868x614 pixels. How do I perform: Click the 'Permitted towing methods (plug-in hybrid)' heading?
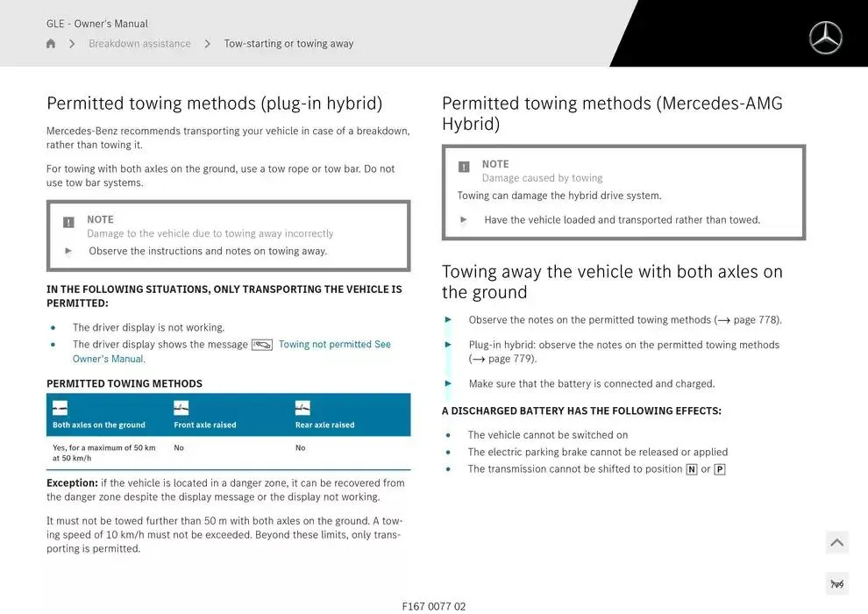pos(214,104)
